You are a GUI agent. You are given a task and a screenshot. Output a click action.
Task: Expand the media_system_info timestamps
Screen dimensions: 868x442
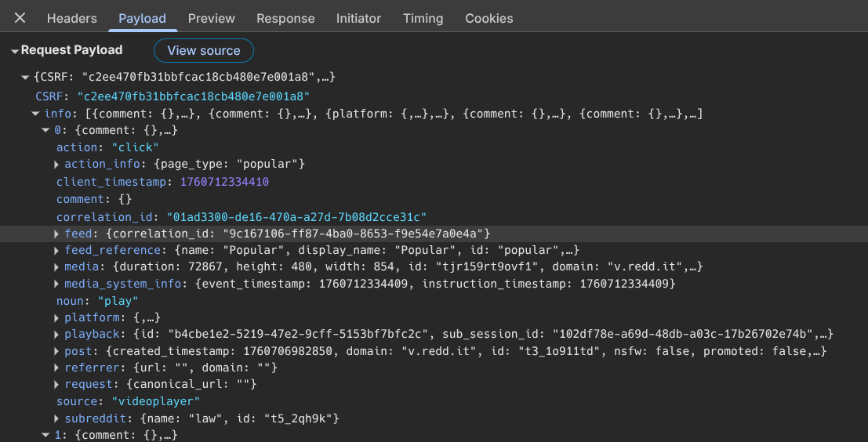[x=57, y=284]
